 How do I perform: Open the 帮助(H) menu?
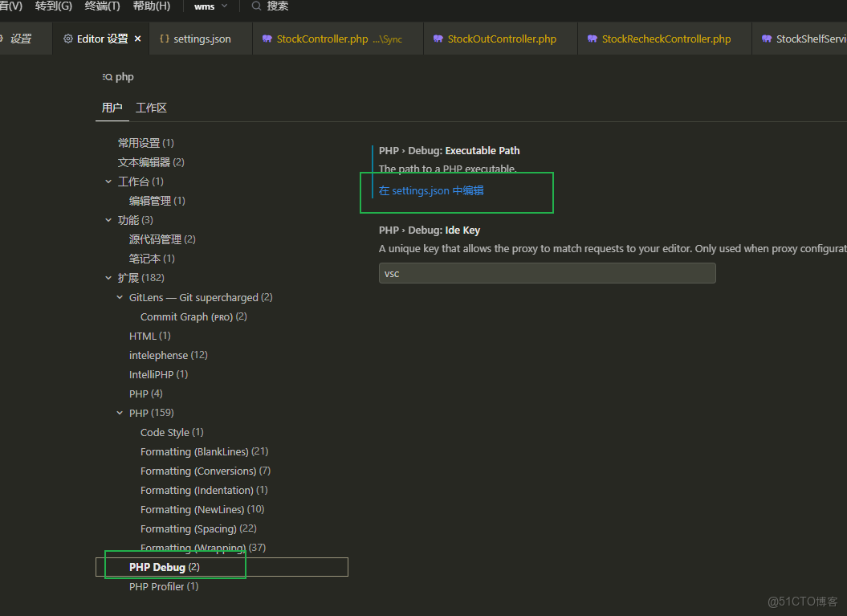pos(151,6)
